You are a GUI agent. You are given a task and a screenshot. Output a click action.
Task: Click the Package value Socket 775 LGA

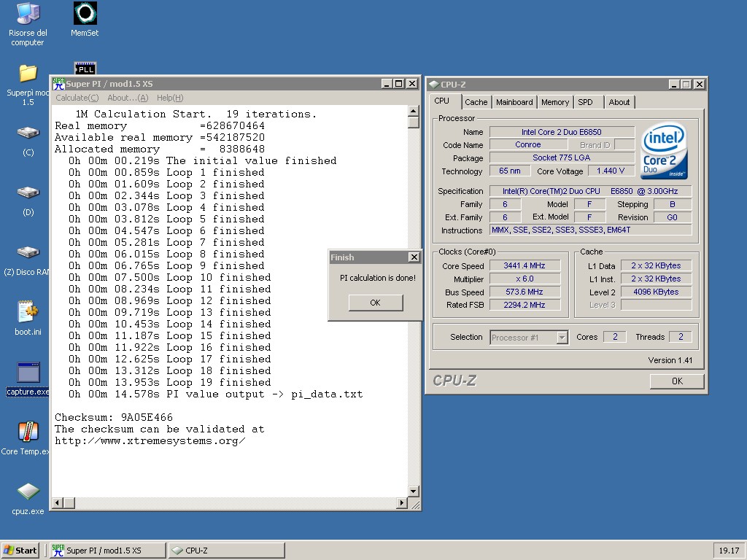pos(562,157)
